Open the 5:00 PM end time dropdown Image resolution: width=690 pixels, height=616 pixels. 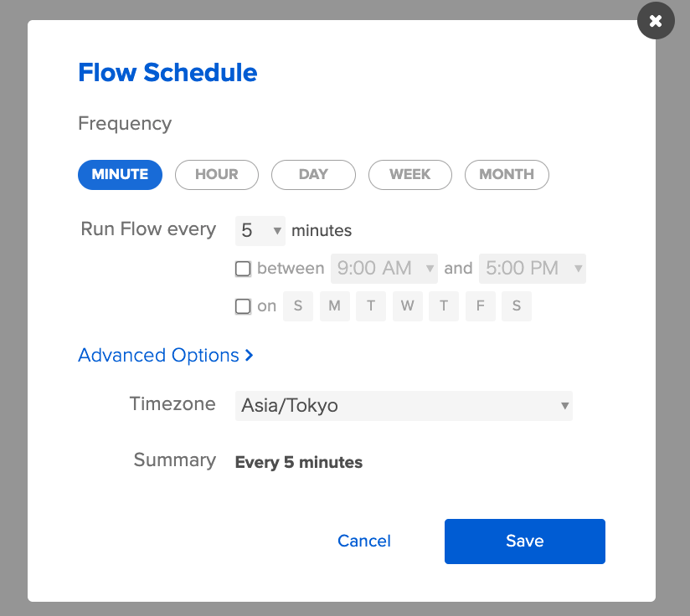pos(532,269)
